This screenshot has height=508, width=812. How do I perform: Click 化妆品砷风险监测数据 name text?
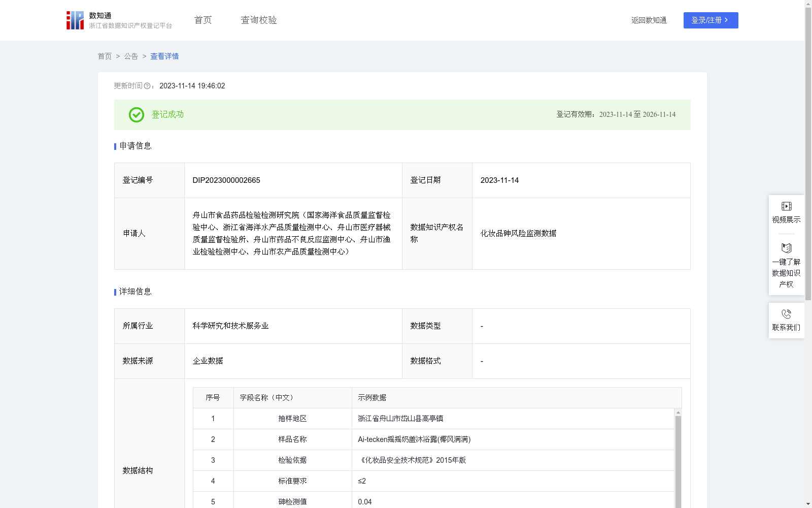click(518, 234)
